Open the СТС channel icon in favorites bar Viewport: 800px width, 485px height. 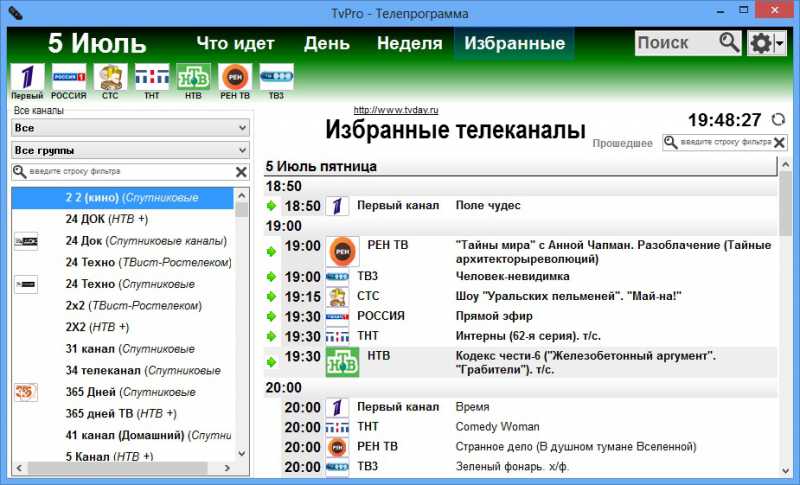pos(110,77)
